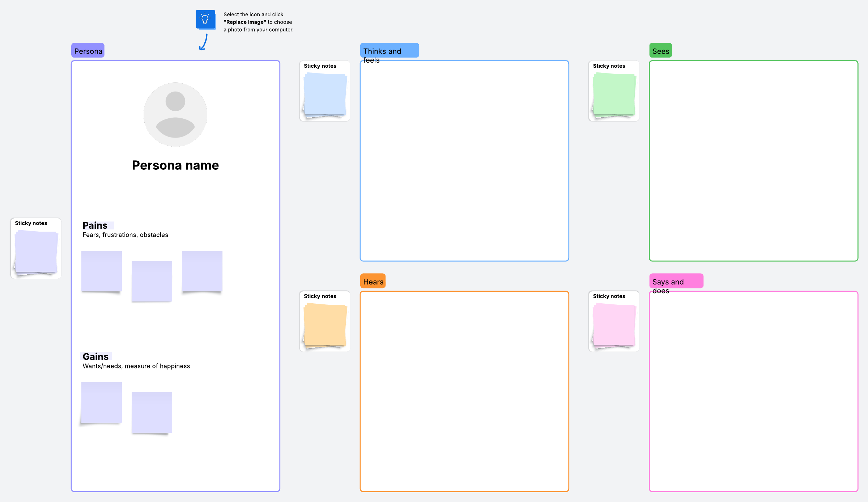
Task: Select third sticky note under Pains
Action: point(202,271)
